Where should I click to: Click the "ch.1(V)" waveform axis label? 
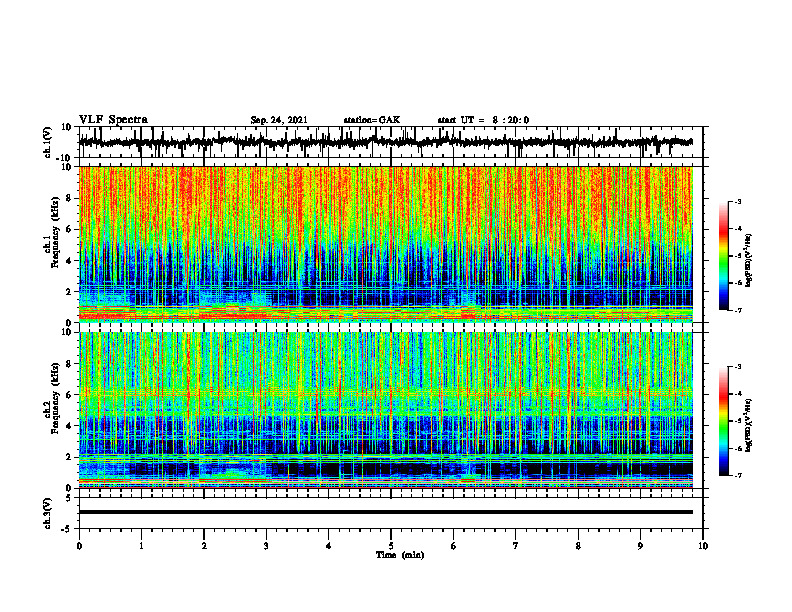click(x=47, y=142)
